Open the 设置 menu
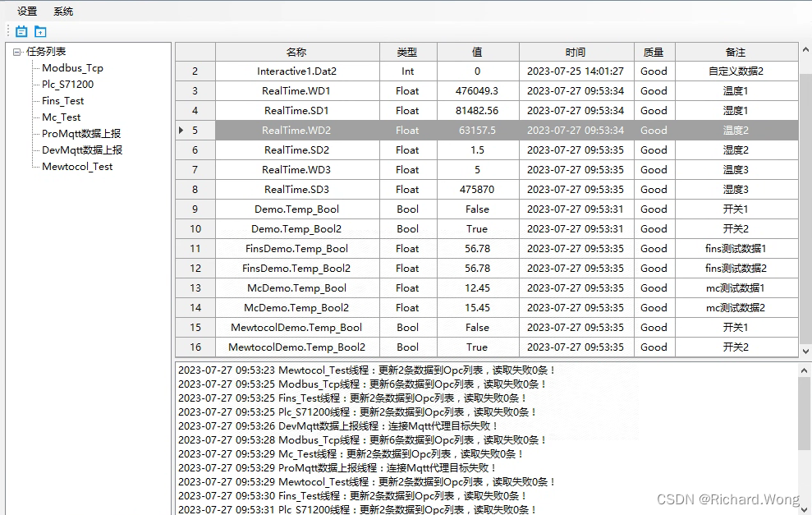 (26, 11)
